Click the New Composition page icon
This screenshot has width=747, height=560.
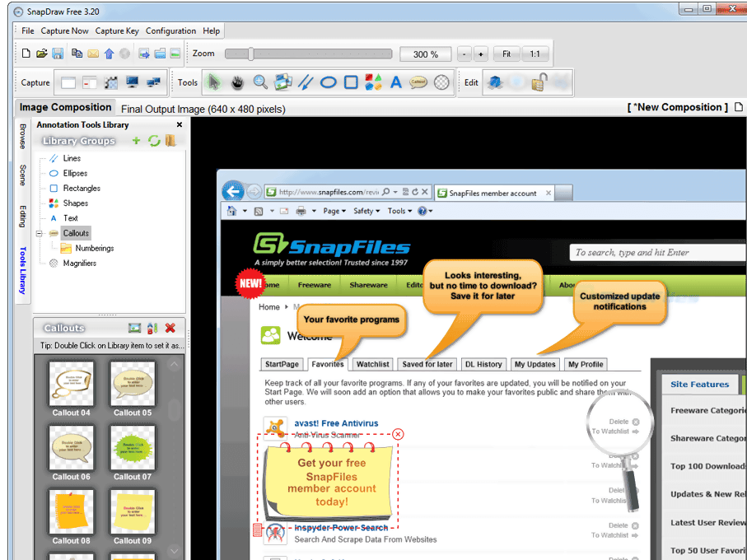tap(739, 107)
